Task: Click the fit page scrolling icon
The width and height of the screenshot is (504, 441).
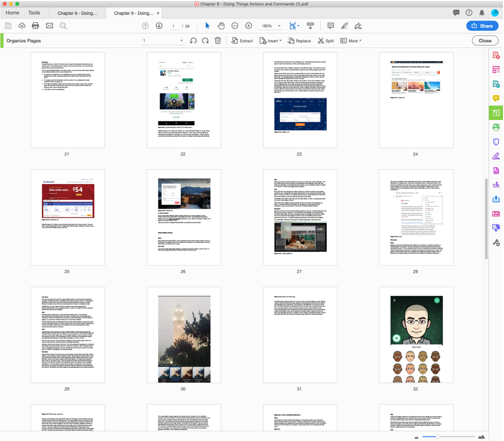Action: point(293,26)
